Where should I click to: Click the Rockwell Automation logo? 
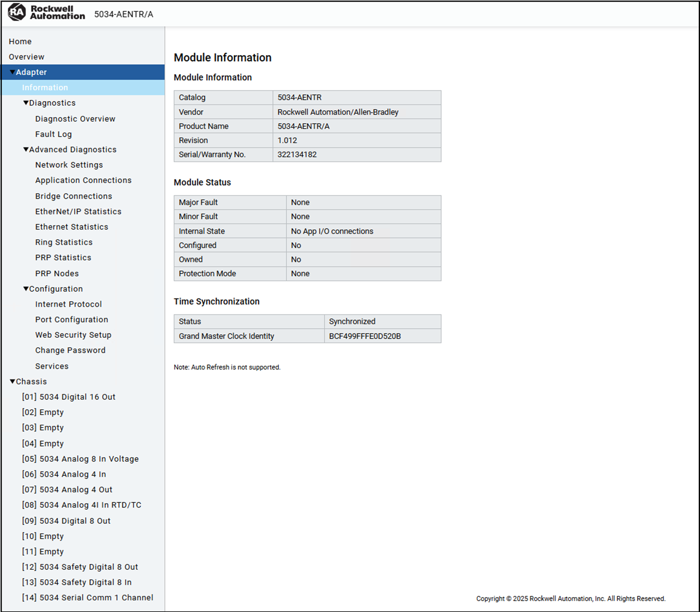(46, 12)
